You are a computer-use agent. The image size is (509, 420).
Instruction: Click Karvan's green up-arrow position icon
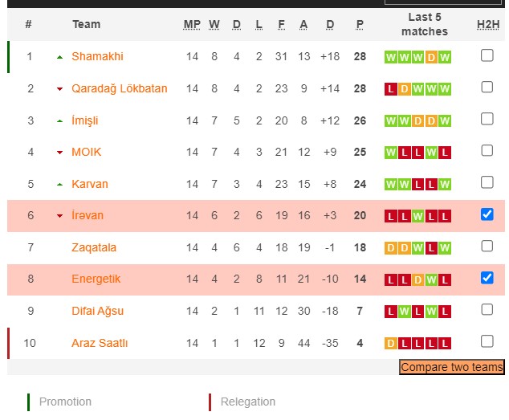(x=59, y=185)
